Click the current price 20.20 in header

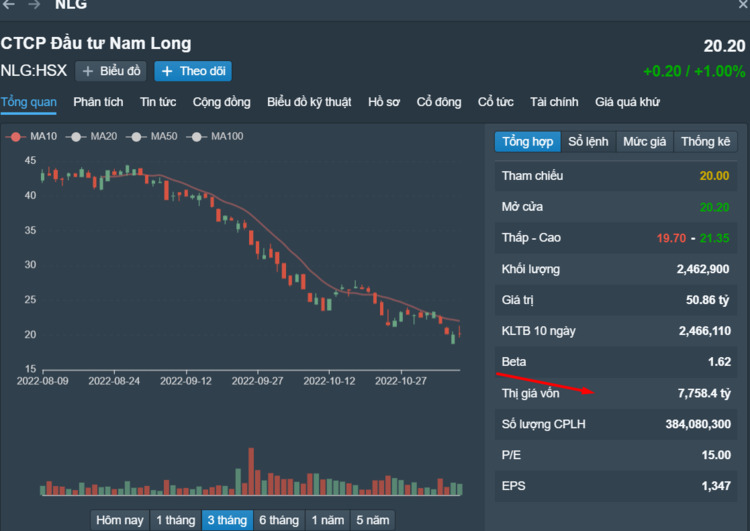click(x=724, y=46)
